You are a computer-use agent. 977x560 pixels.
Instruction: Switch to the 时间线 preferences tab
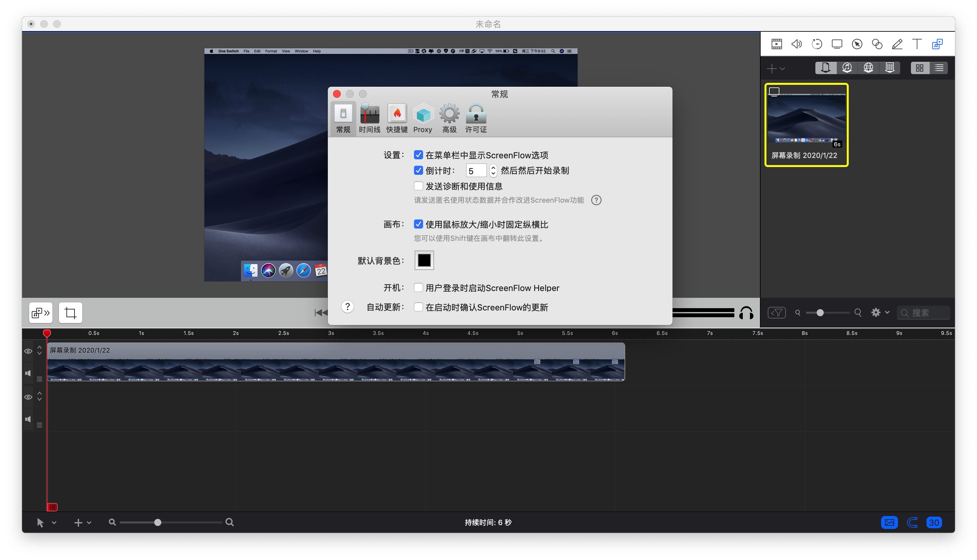coord(369,118)
